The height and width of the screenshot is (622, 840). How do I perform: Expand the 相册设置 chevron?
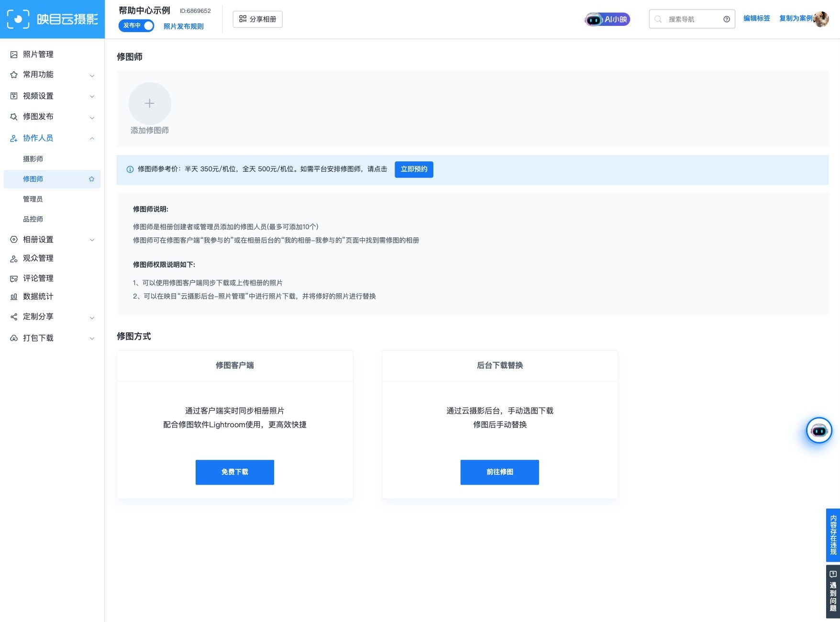point(92,240)
